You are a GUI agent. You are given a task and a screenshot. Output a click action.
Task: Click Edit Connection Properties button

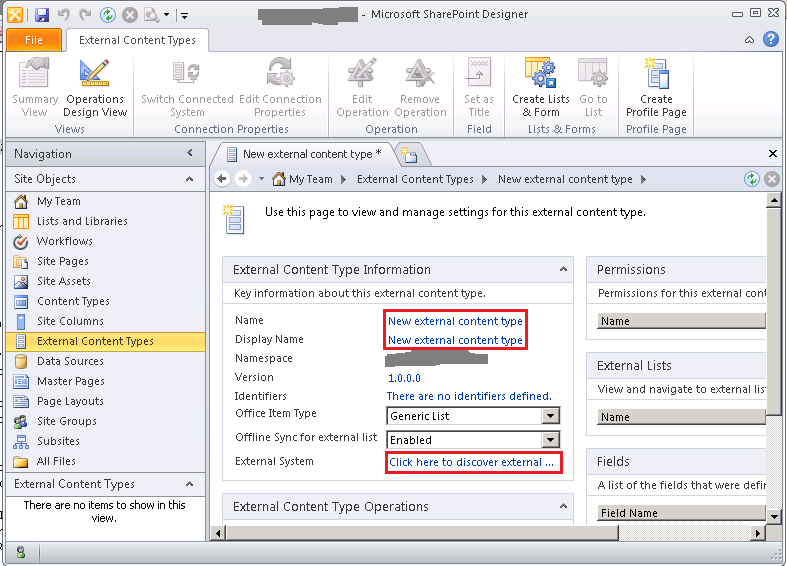click(x=280, y=87)
